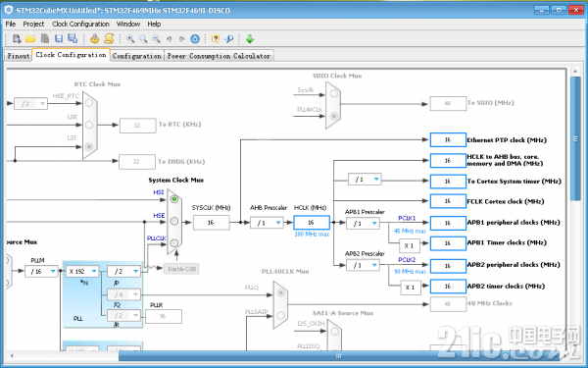Click the grey document toolbar icon
Screen dimensions: 588x368
(x=45, y=38)
